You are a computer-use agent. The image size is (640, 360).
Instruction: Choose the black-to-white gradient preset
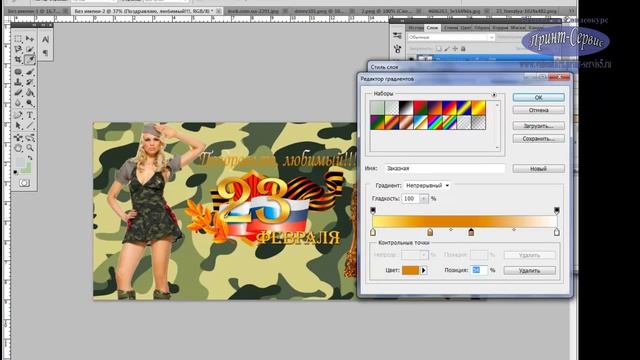[x=406, y=108]
